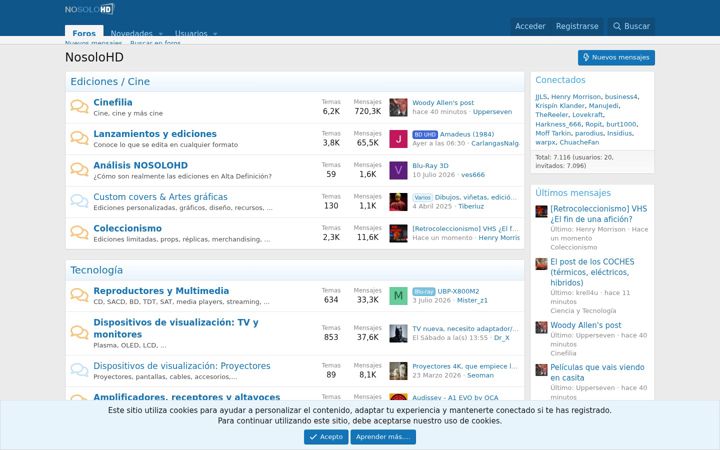Open the Conectados sidebar heading
The width and height of the screenshot is (720, 450).
pos(560,80)
